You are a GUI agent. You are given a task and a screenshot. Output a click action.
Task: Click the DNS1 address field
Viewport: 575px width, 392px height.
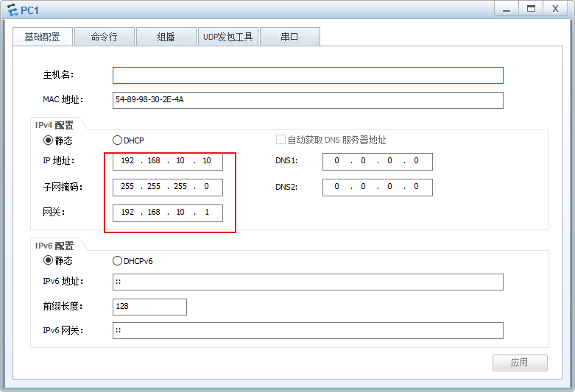click(378, 162)
